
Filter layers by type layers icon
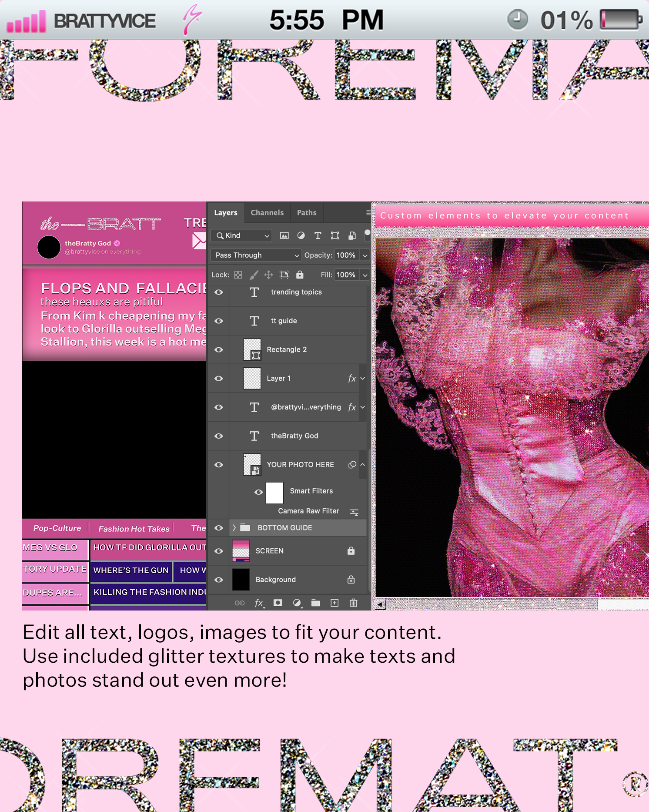click(318, 235)
